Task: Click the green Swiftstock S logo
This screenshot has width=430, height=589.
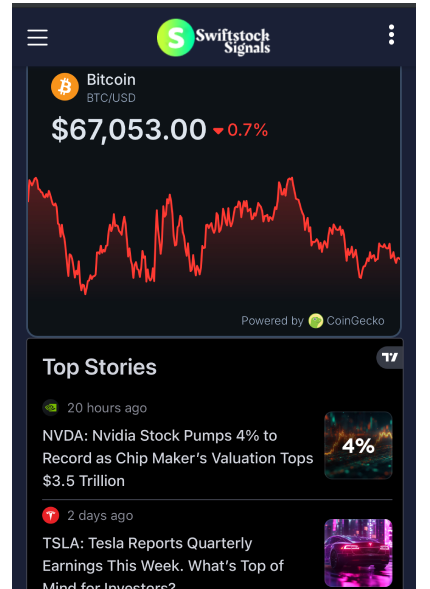Action: coord(176,38)
